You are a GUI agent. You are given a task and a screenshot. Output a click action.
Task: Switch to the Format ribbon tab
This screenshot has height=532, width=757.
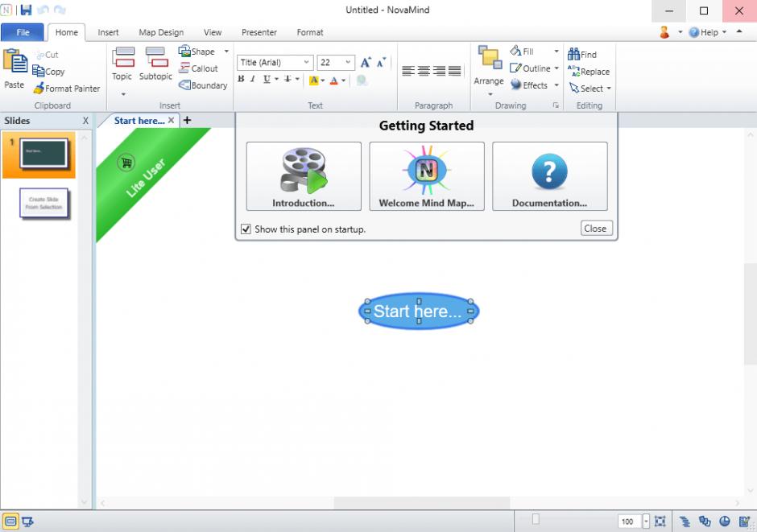310,32
